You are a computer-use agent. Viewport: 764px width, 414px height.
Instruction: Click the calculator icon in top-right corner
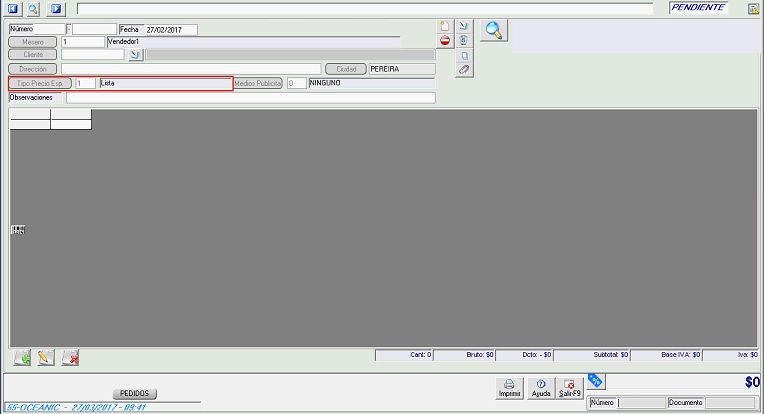coord(753,8)
